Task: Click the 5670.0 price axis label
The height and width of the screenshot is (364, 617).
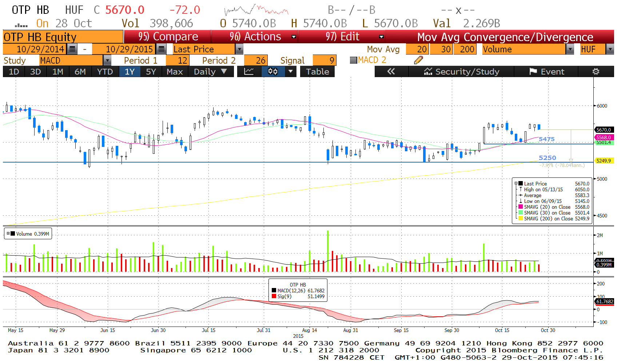Action: (x=604, y=130)
